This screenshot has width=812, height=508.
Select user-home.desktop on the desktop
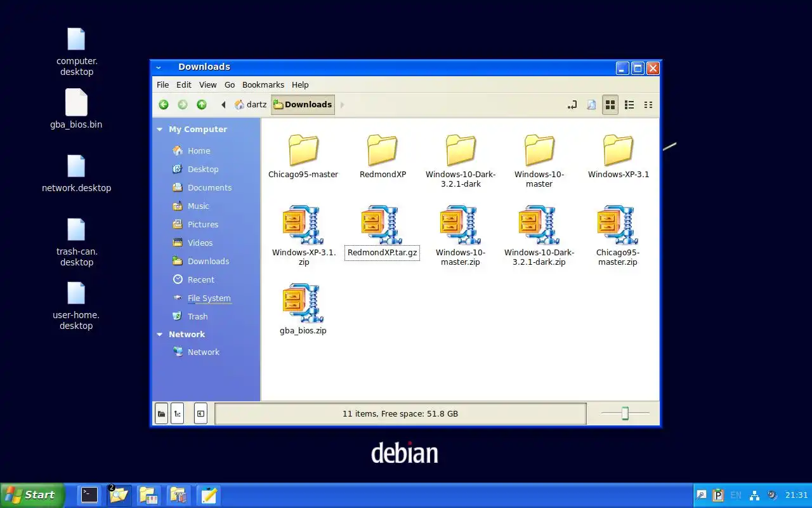pyautogui.click(x=76, y=305)
